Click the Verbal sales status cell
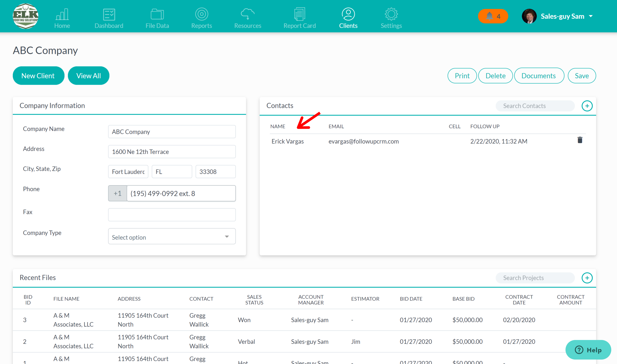 246,341
